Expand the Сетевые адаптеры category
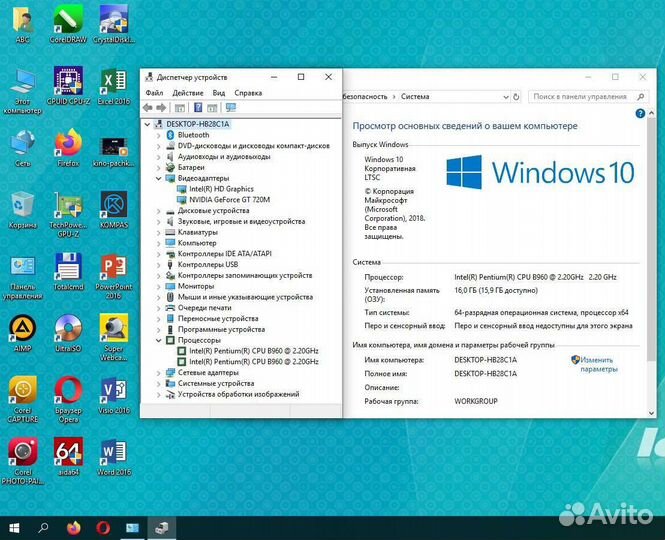The width and height of the screenshot is (665, 540). 158,373
